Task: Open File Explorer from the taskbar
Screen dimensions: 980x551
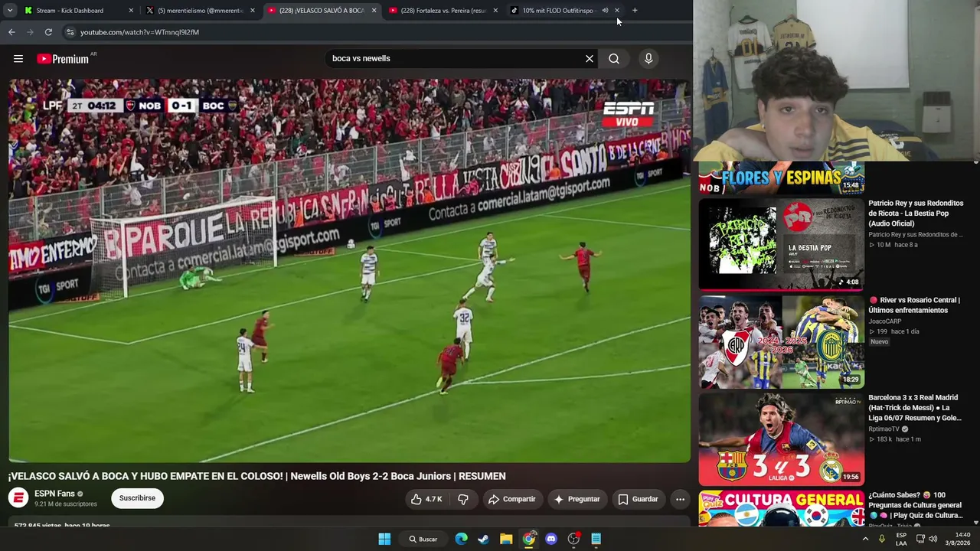Action: pos(506,539)
